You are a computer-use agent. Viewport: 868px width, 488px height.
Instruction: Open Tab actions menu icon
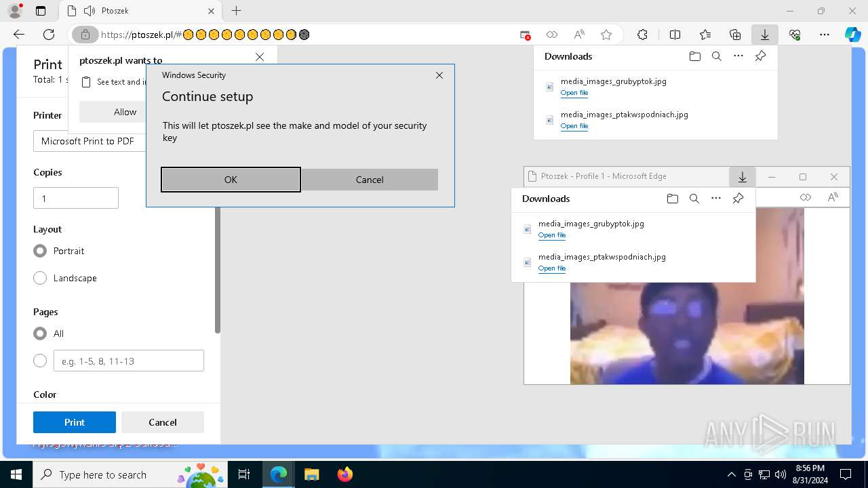[x=41, y=11]
